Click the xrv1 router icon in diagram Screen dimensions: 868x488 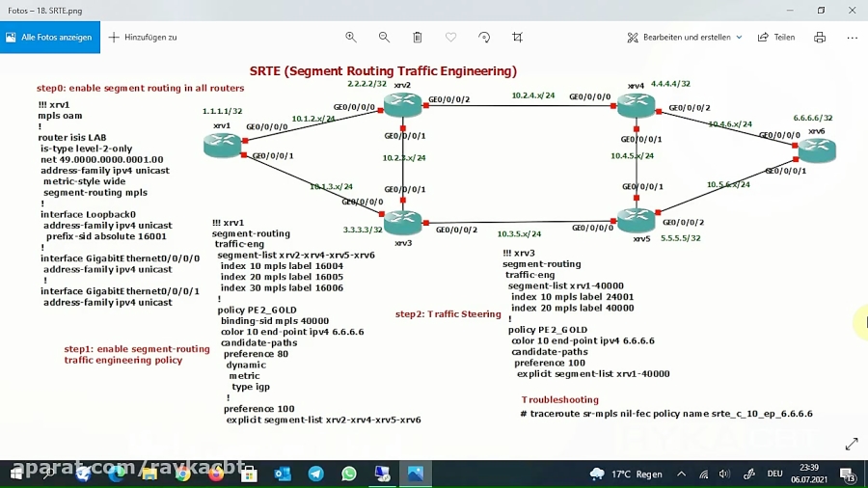(223, 146)
